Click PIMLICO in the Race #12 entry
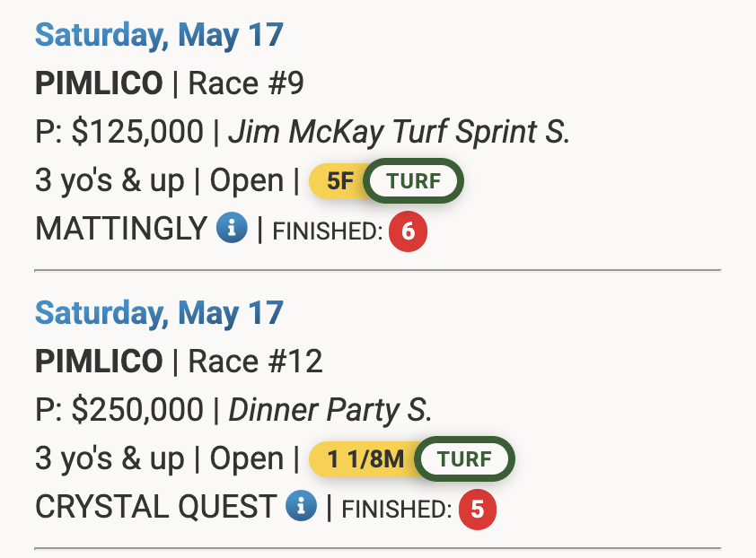The image size is (756, 558). (x=99, y=361)
